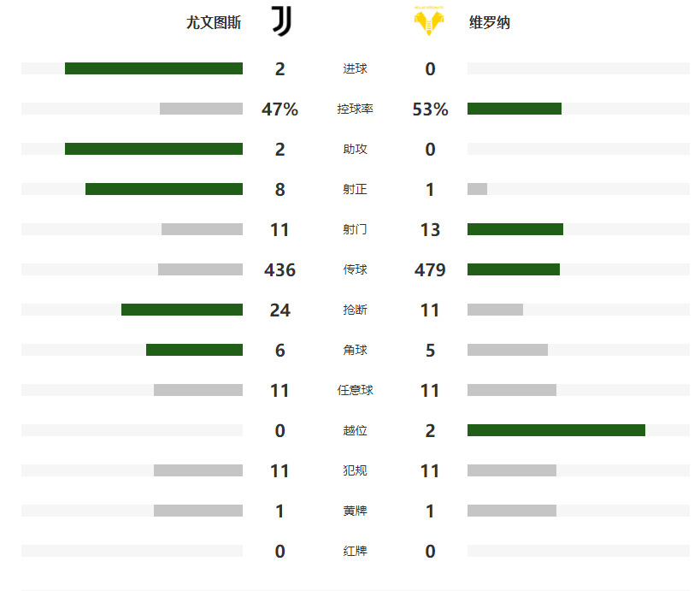Click Juventus 24 tackles green bar
This screenshot has height=591, width=700.
pos(182,310)
